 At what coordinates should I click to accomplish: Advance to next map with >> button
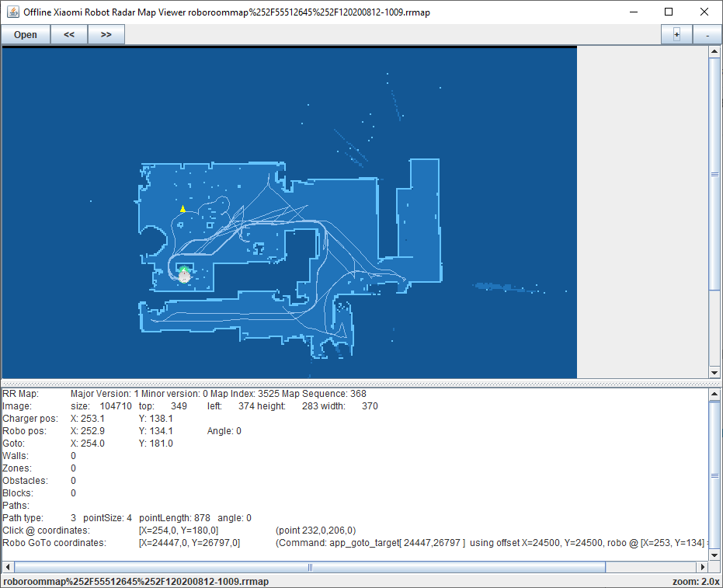click(106, 34)
